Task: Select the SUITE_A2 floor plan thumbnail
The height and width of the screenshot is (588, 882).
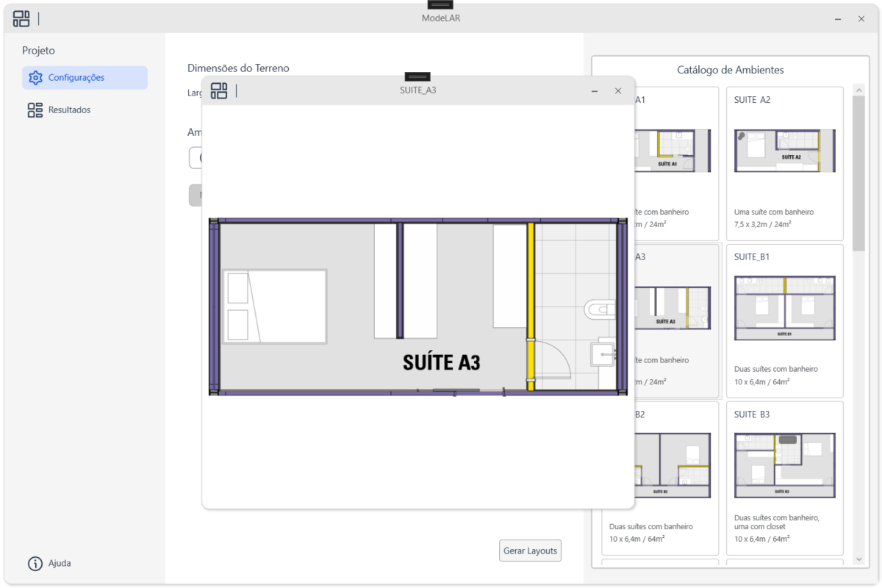Action: 784,151
